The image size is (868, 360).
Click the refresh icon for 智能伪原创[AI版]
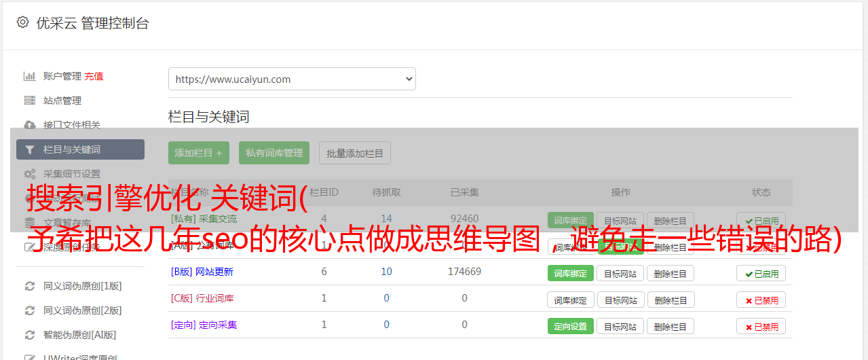[29, 335]
